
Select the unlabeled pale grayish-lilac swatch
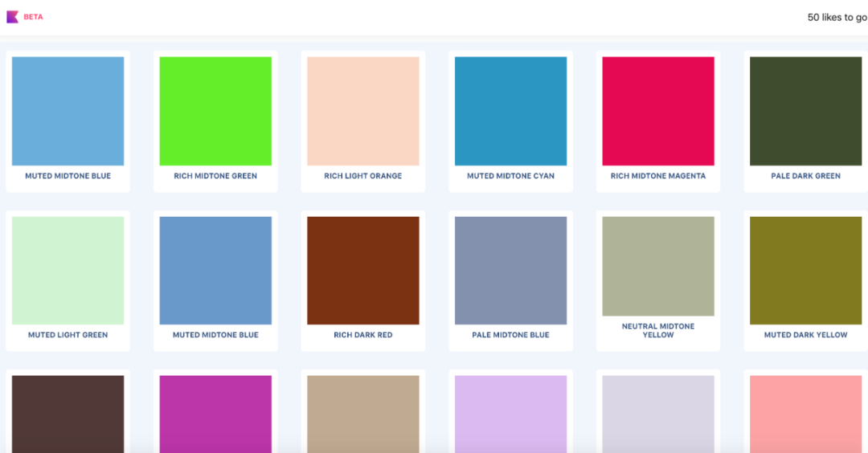658,414
